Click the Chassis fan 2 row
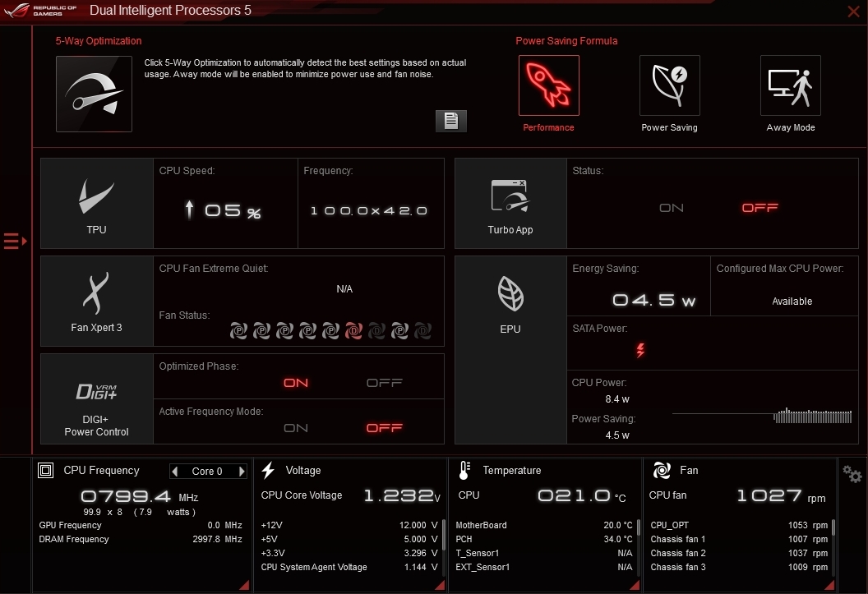The width and height of the screenshot is (868, 594). pyautogui.click(x=739, y=553)
